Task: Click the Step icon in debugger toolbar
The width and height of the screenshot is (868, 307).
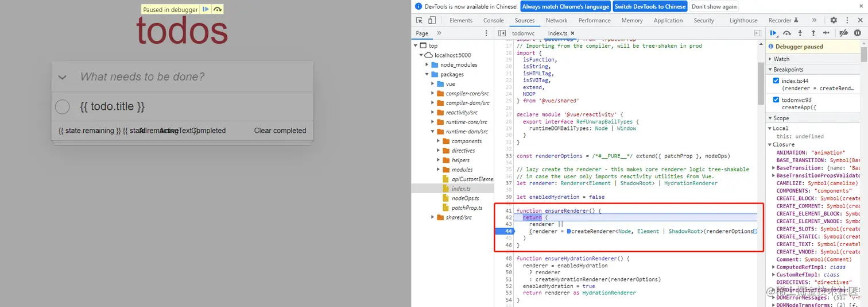Action: click(826, 33)
